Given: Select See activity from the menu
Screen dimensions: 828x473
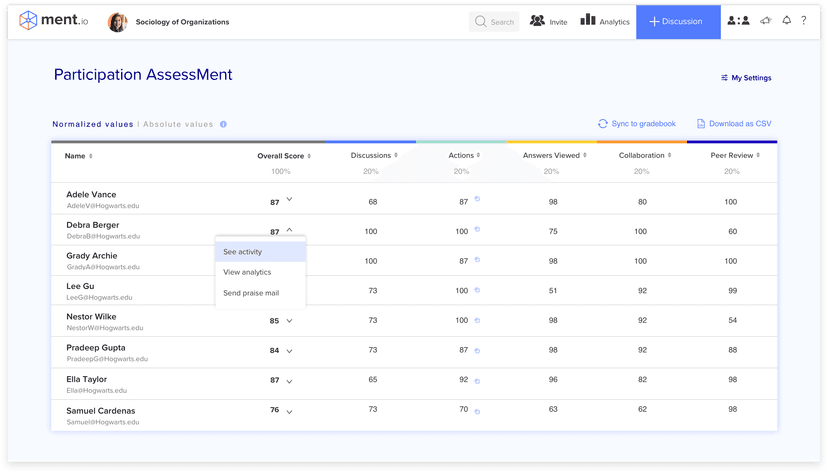Looking at the screenshot, I should (x=243, y=252).
